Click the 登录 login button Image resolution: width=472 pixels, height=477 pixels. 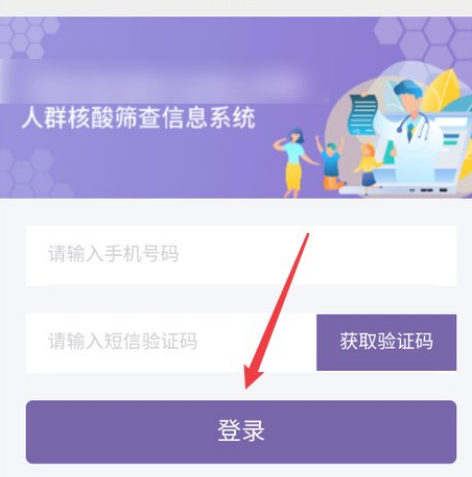pyautogui.click(x=241, y=432)
